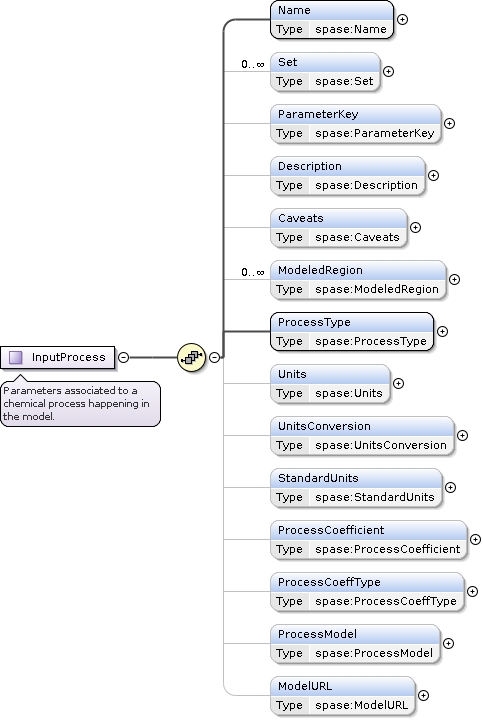Viewport: 483px width, 720px height.
Task: Click the sequence compositor icon
Action: [x=191, y=357]
